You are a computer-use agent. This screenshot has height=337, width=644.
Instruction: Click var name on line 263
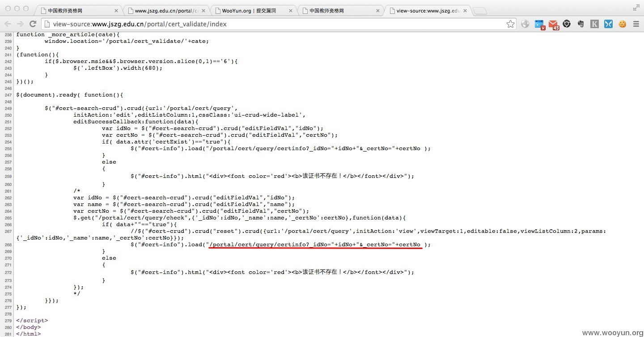(x=184, y=204)
